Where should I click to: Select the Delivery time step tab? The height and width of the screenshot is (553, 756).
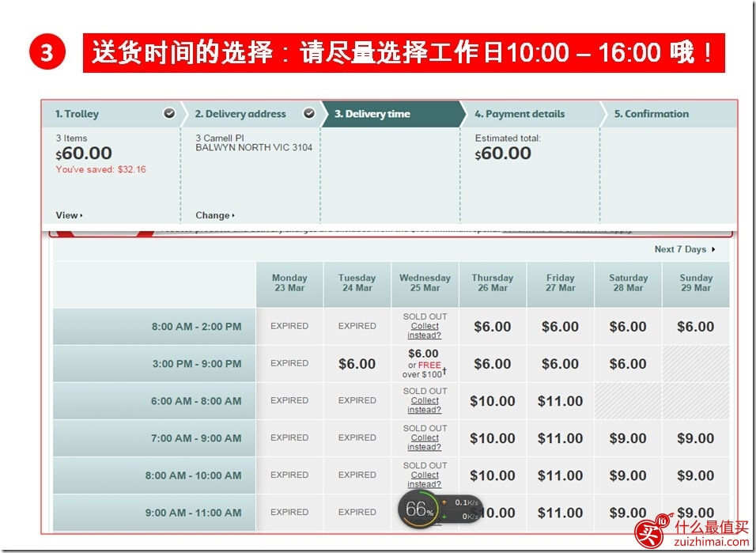393,114
